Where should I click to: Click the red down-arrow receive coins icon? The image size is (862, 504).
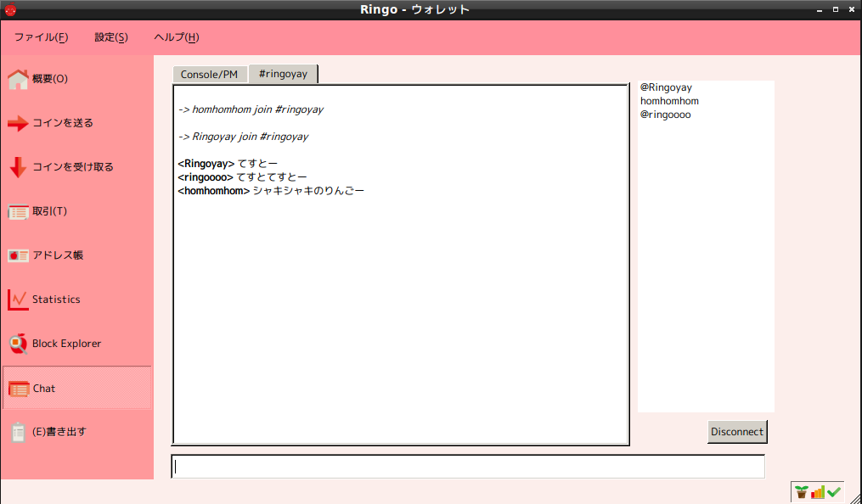[x=18, y=167]
